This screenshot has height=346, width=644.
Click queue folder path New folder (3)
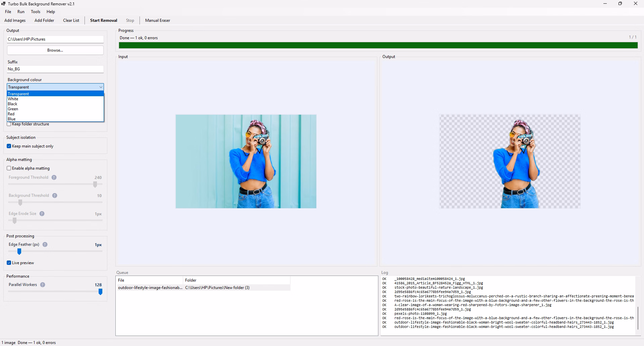pyautogui.click(x=217, y=288)
